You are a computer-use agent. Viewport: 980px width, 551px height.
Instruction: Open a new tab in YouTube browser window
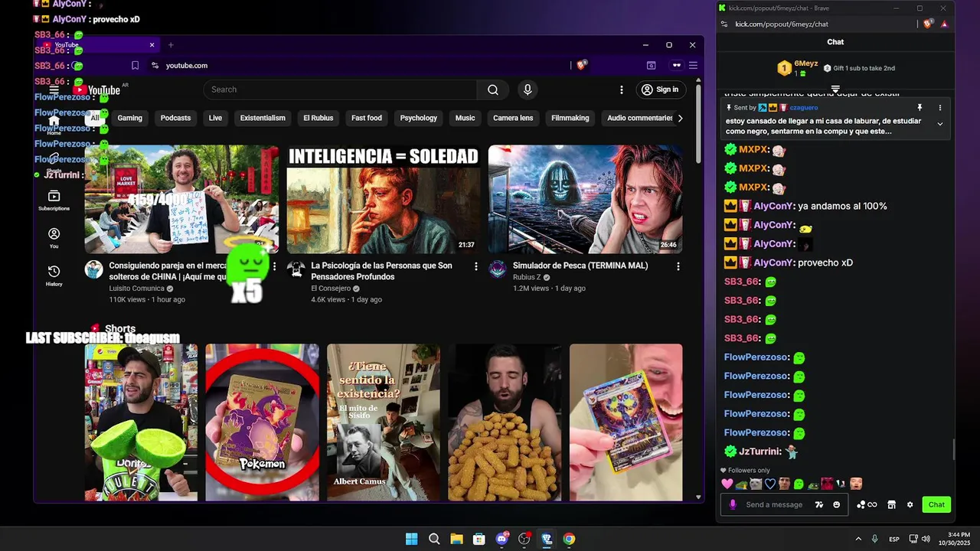[171, 45]
